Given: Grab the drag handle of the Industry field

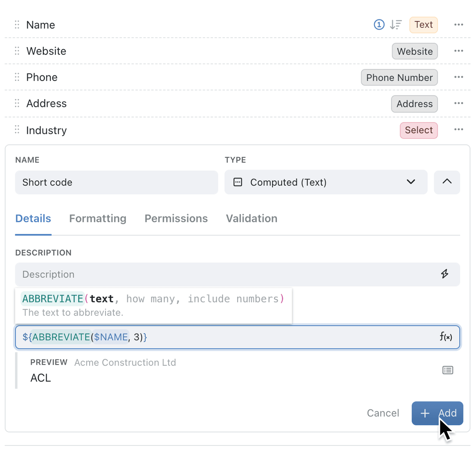Looking at the screenshot, I should [17, 129].
